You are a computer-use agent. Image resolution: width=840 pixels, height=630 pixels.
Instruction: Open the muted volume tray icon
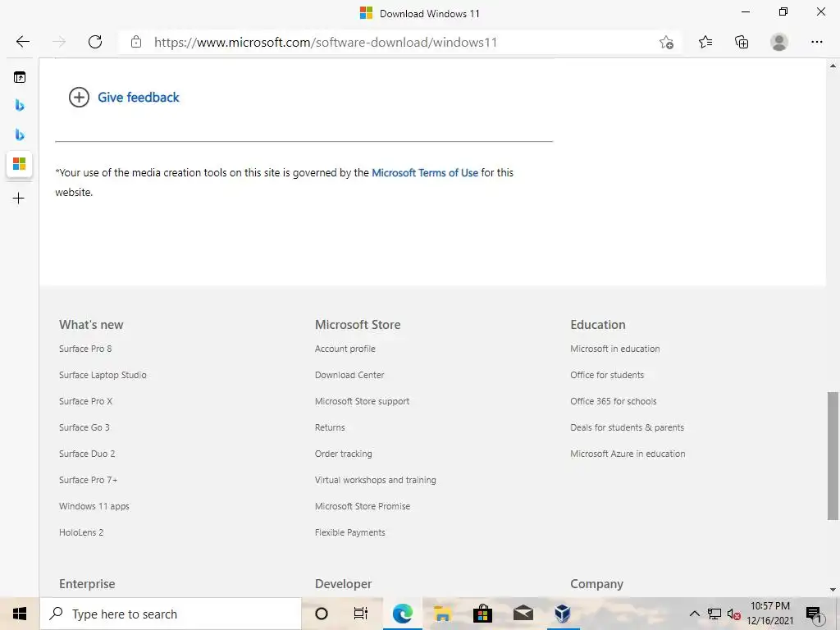point(734,614)
